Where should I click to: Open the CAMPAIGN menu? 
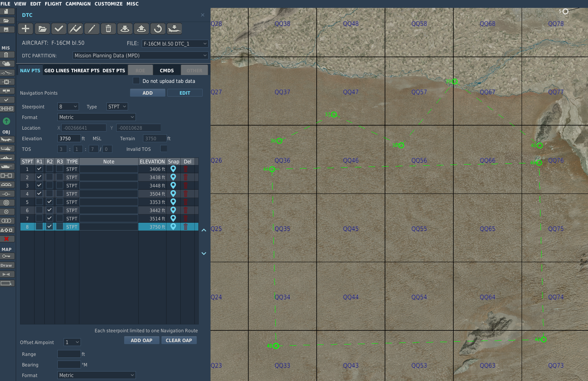(x=78, y=4)
